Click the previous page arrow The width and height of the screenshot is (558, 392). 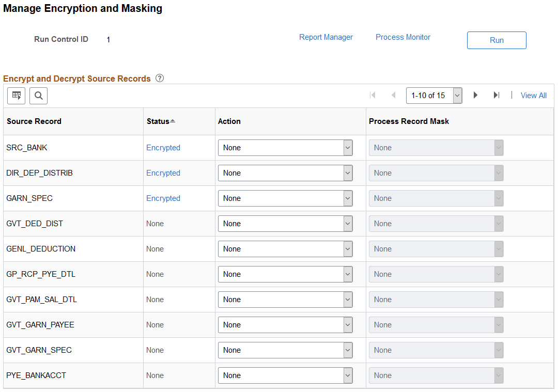[394, 95]
